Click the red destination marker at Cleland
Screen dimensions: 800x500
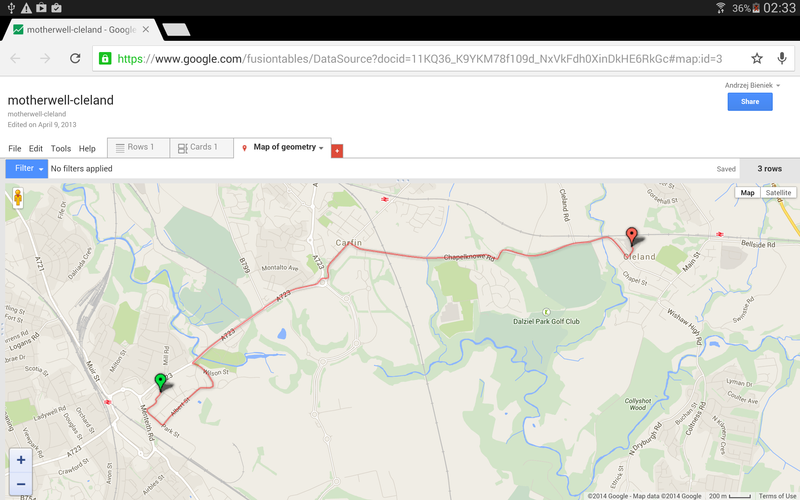point(632,237)
